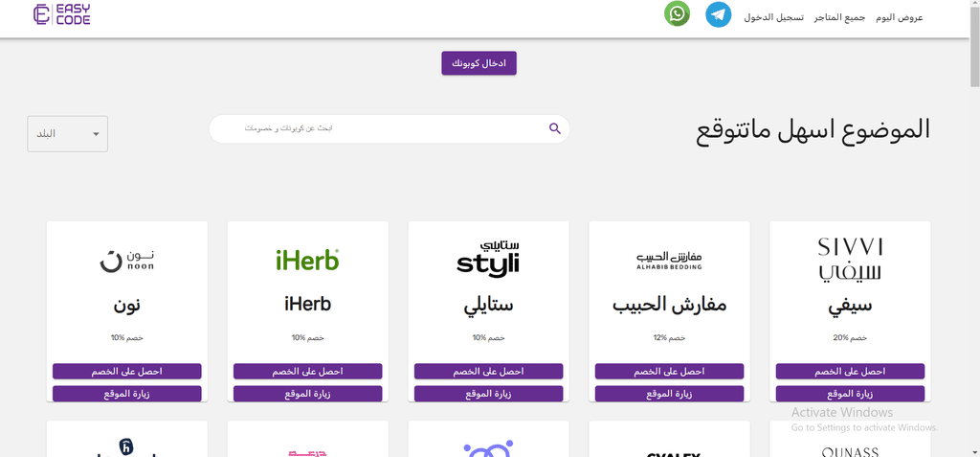Viewport: 980px width, 457px height.
Task: Click the الموضوع اسهل ماتتوقع heading
Action: coord(813,129)
